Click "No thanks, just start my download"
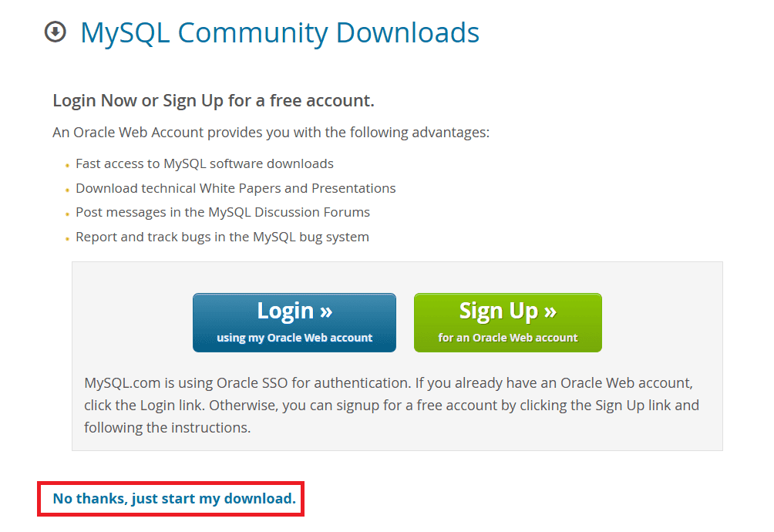Screen dimensions: 774x532 click(x=174, y=499)
